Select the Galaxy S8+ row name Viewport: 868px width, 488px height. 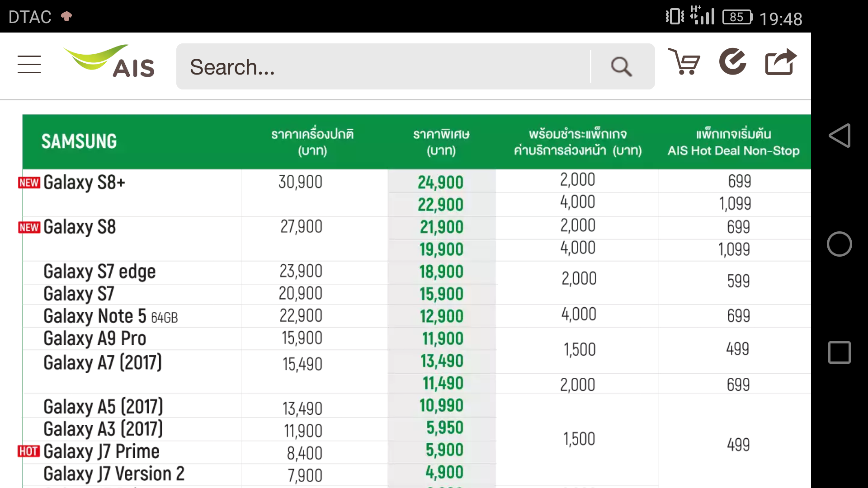point(84,183)
